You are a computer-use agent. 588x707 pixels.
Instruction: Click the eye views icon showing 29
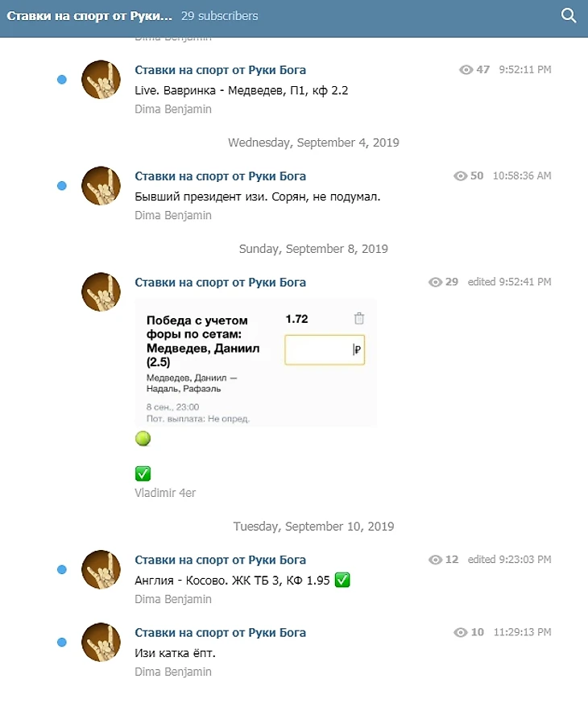coord(435,283)
